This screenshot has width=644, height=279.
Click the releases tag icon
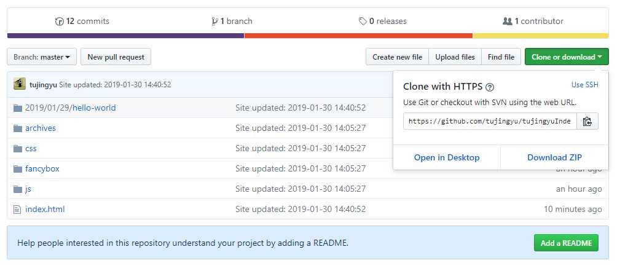click(x=363, y=21)
